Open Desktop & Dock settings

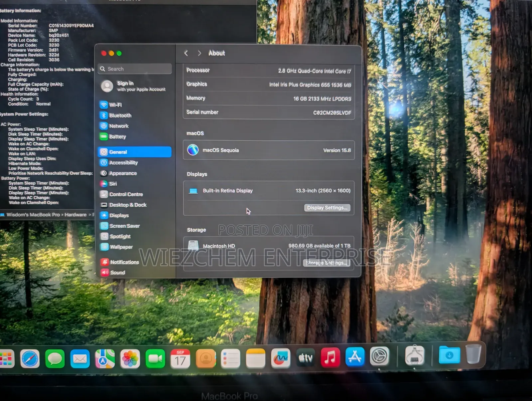tap(135, 205)
